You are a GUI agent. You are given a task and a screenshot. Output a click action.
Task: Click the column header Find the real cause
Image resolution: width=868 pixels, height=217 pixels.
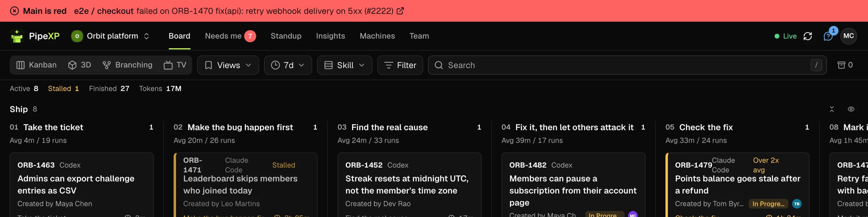[389, 127]
